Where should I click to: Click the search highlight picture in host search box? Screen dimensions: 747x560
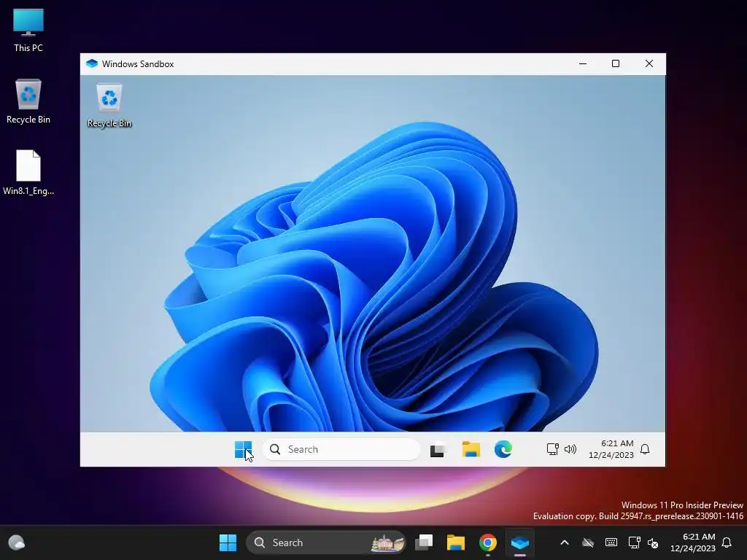click(x=388, y=542)
